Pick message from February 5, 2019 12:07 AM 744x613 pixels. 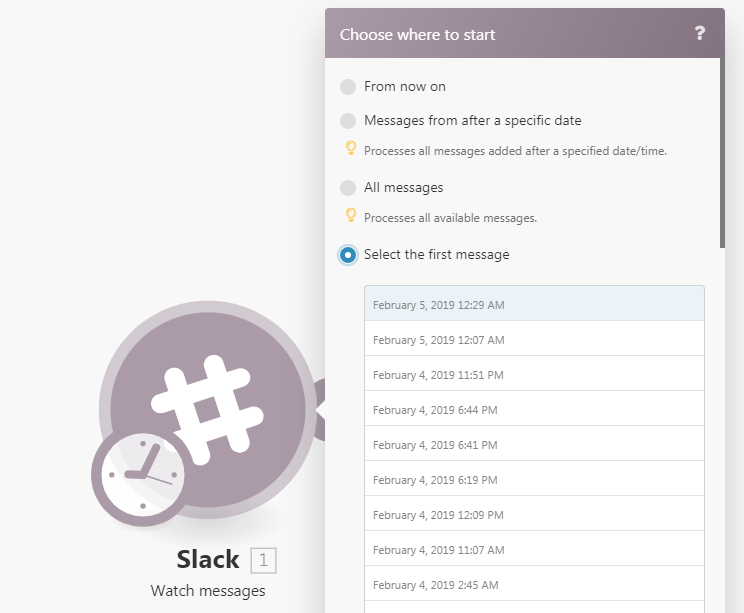pyautogui.click(x=534, y=339)
